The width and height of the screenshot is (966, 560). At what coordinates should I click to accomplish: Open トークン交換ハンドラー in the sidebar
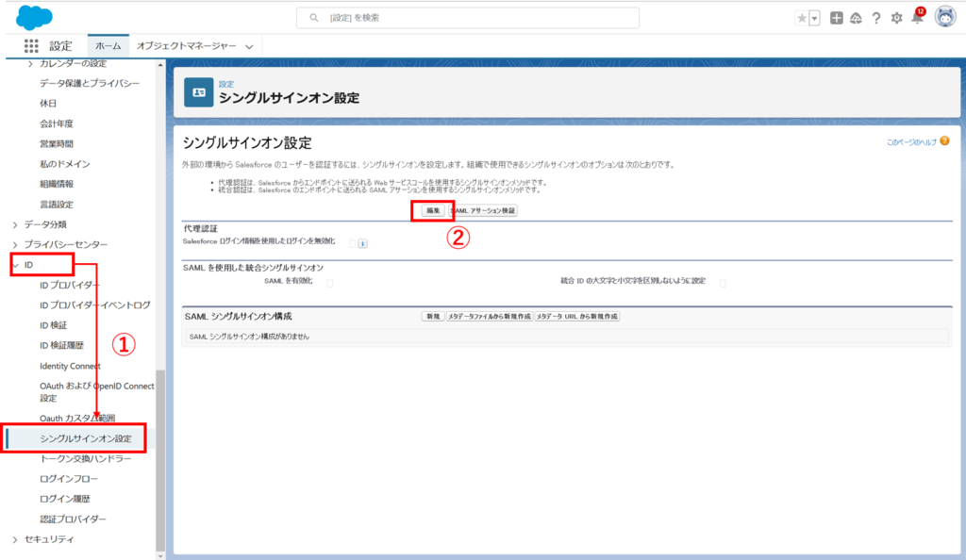(x=86, y=458)
